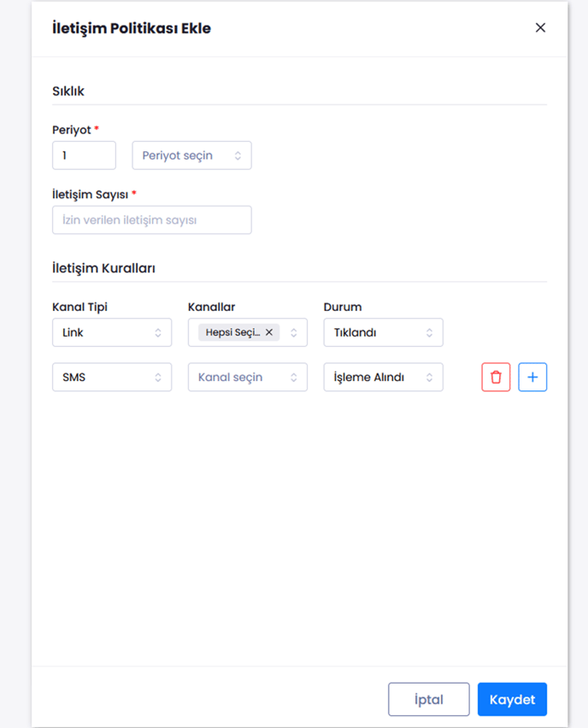The height and width of the screenshot is (728, 588).
Task: Select the Hepsi Seçi... tag chip
Action: (x=232, y=332)
